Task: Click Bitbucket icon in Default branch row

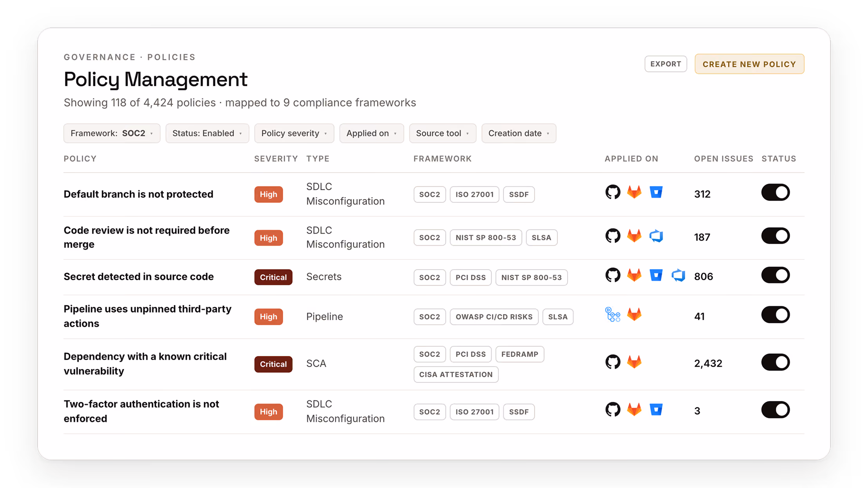Action: pos(656,192)
